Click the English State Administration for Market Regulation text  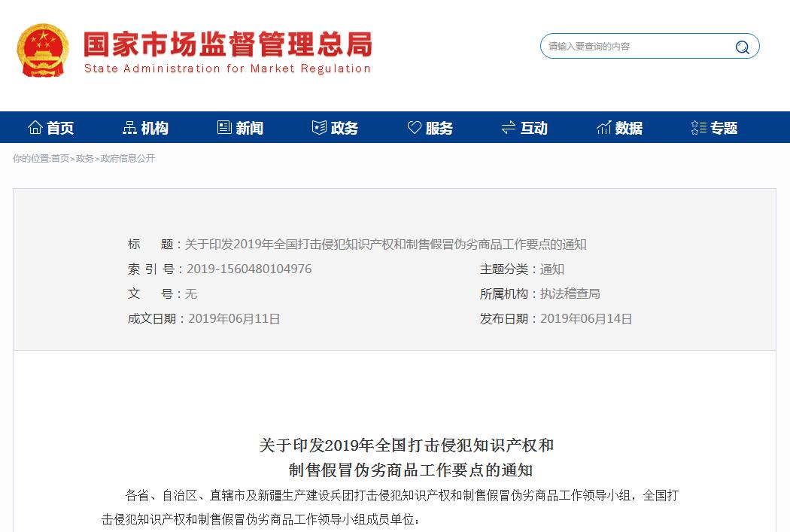tap(227, 68)
